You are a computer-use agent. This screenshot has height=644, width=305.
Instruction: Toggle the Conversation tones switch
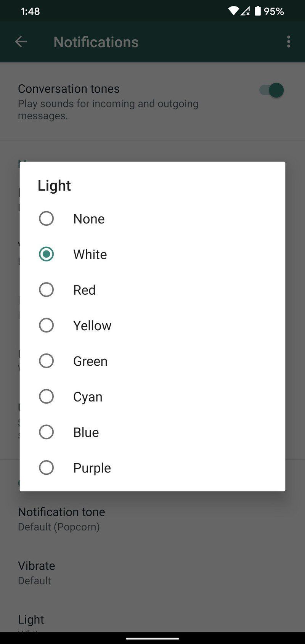[272, 90]
